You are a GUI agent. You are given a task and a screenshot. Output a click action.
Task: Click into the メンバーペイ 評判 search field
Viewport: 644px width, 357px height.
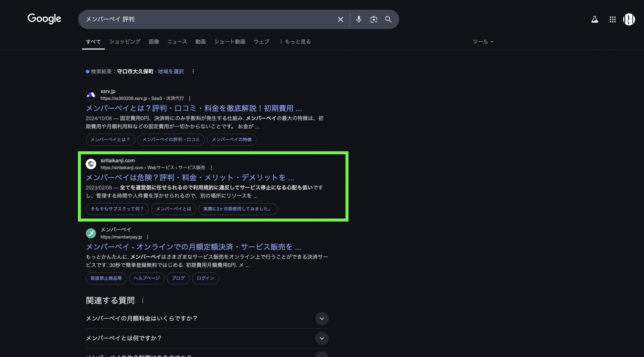point(209,19)
